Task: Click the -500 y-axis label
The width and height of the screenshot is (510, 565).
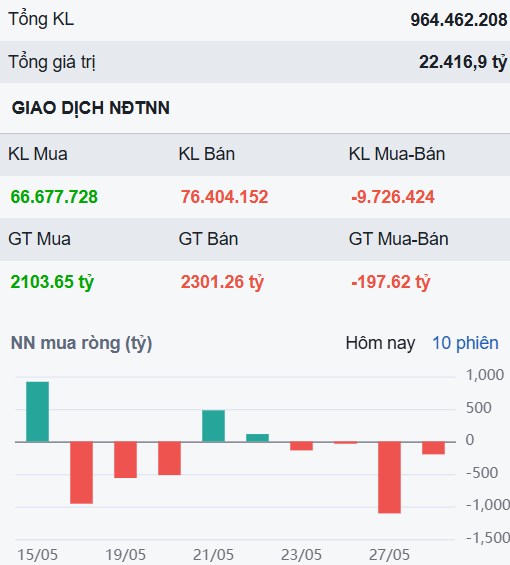Action: point(482,473)
